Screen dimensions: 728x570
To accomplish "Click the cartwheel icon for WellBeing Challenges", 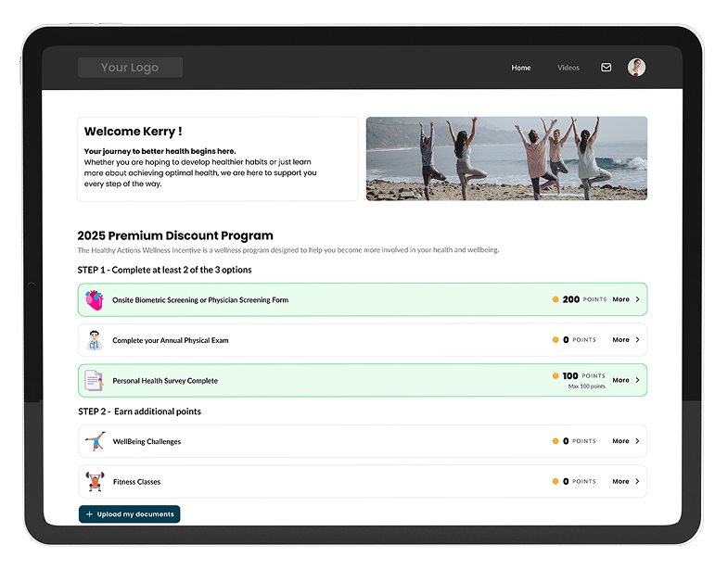I will click(96, 441).
